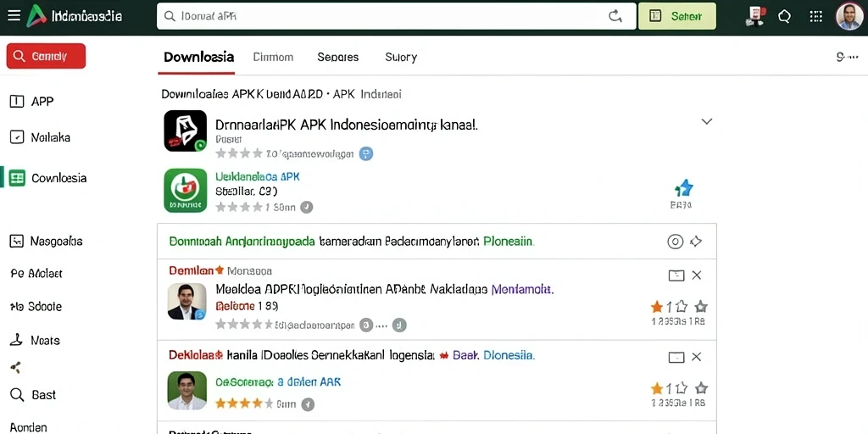Viewport: 868px width, 434px height.
Task: Click the purple Memtamolt link
Action: [x=522, y=288]
